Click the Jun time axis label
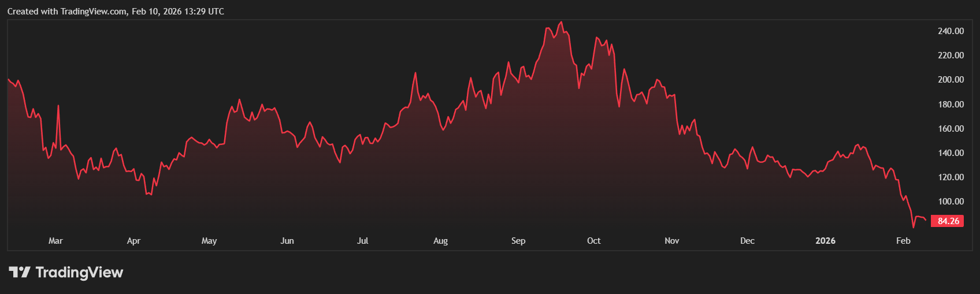This screenshot has width=980, height=294. click(287, 241)
